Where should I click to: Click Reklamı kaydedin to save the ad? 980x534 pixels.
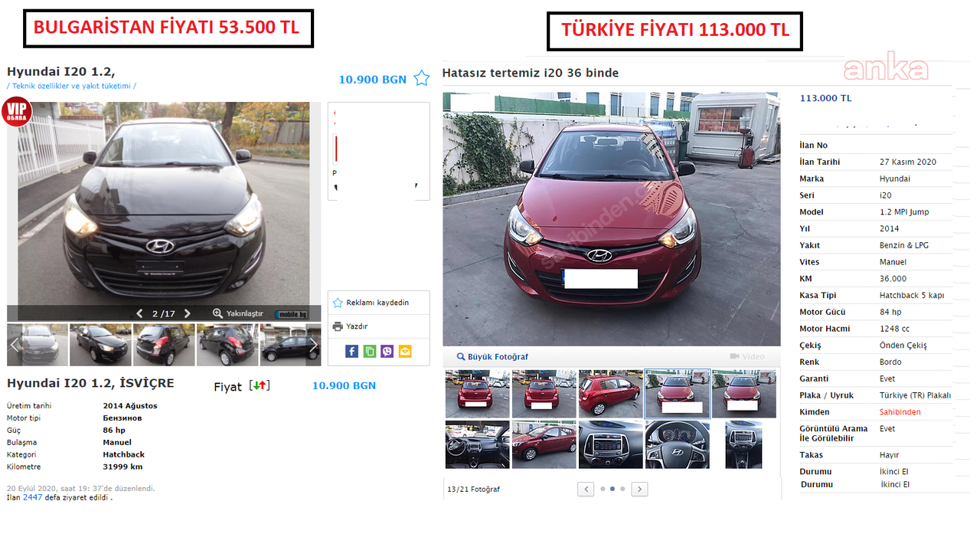pos(371,303)
